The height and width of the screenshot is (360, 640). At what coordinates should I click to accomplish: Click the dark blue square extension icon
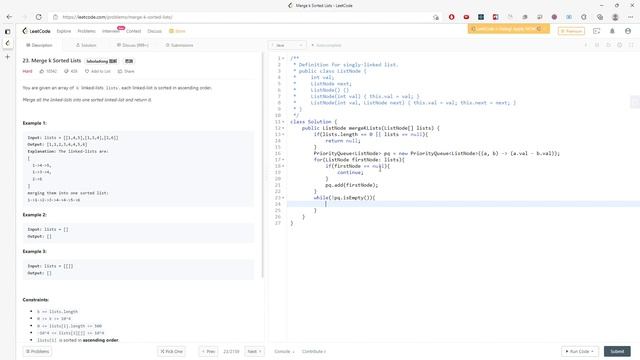click(481, 17)
